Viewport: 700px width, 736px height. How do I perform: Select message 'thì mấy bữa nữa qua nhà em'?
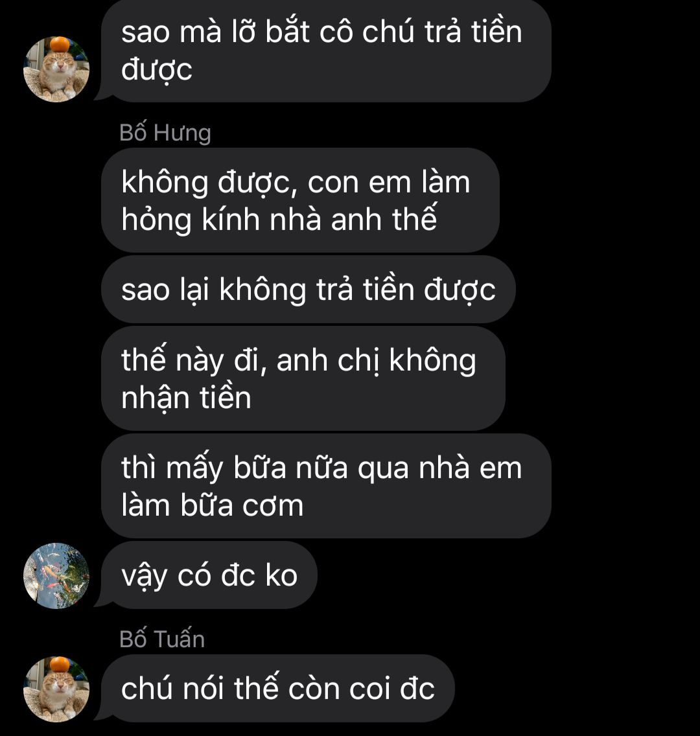tap(326, 486)
